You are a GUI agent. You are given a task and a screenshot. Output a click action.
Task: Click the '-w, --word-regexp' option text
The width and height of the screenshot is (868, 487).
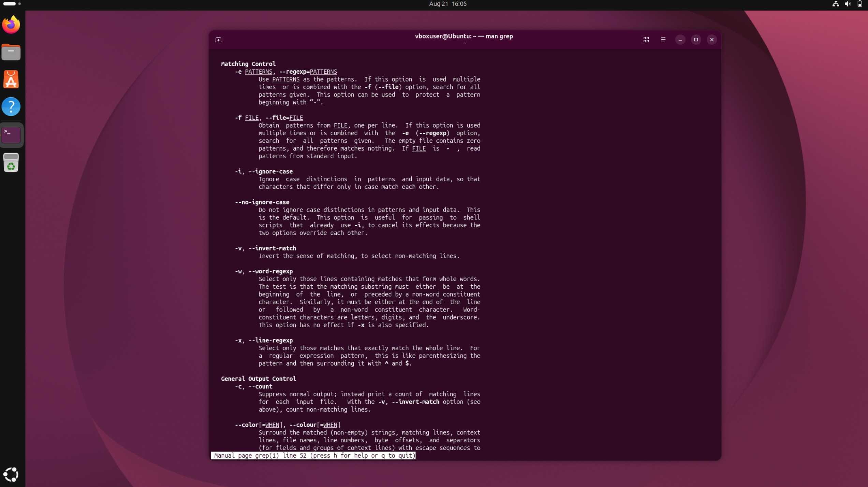264,271
